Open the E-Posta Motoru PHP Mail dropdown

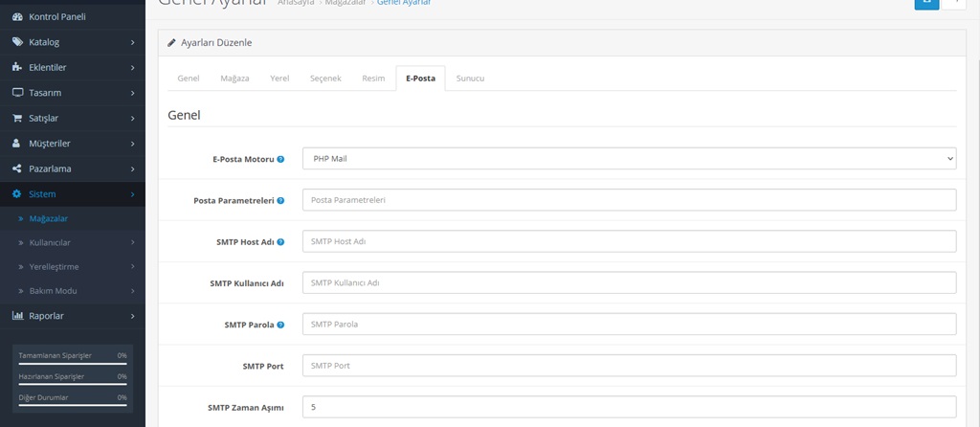pyautogui.click(x=630, y=159)
